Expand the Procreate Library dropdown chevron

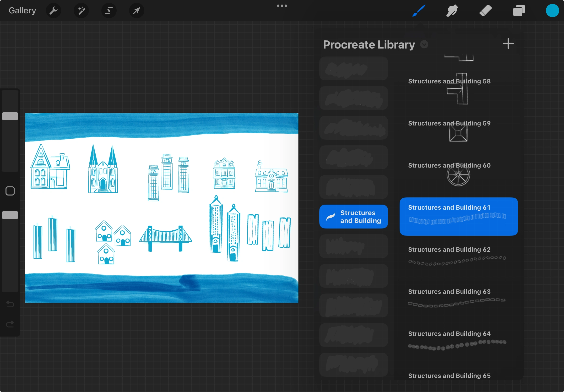point(424,44)
